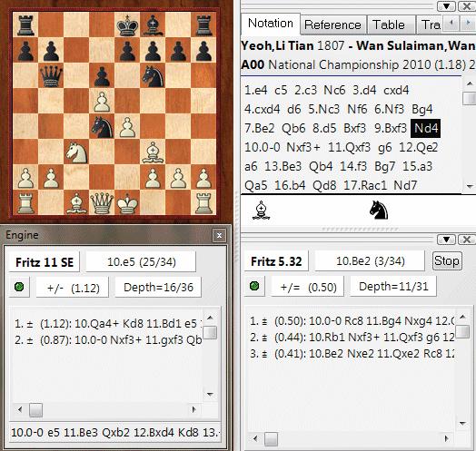Screen dimensions: 476x451
Task: Open the partially hidden Tra tab
Action: (431, 25)
